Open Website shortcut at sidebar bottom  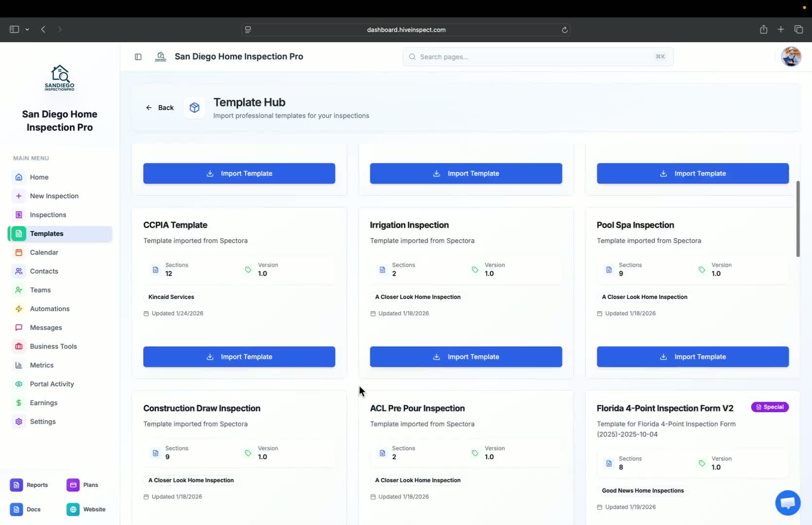(86, 509)
